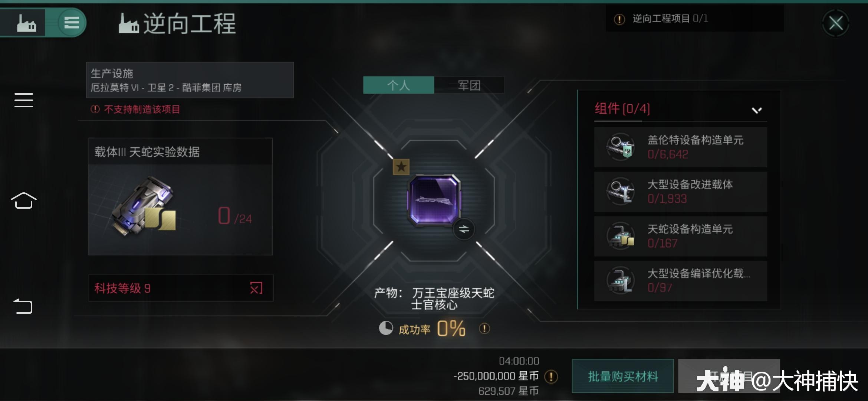Viewport: 868px width, 401px height.
Task: Click the swap product arrows icon
Action: [464, 229]
